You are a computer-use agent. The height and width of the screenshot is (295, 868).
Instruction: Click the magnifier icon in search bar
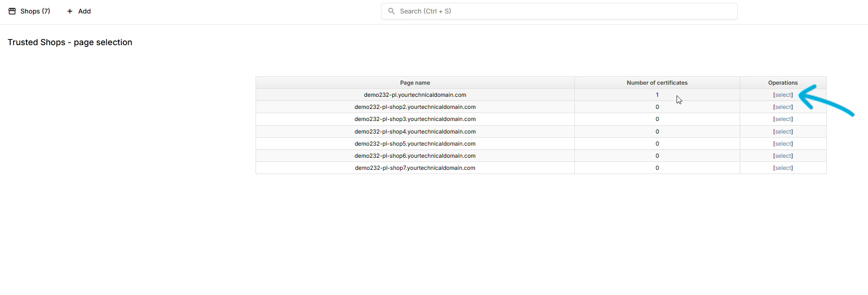click(392, 11)
